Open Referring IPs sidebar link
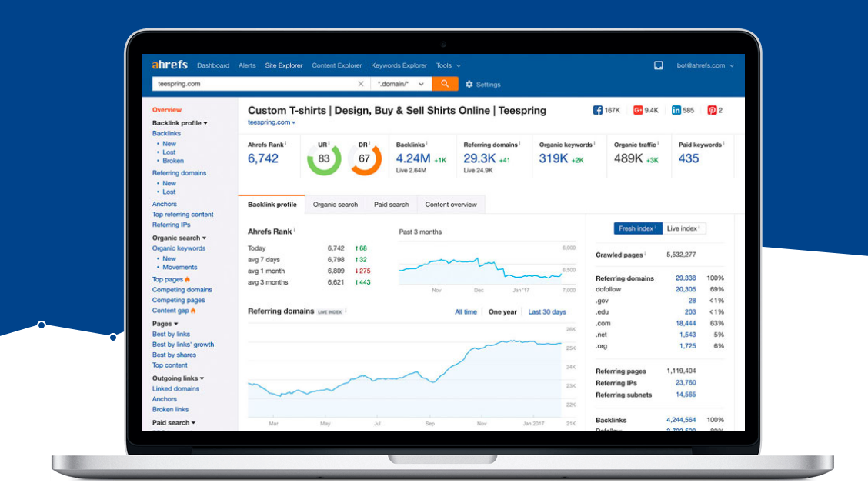The image size is (868, 483). tap(171, 225)
